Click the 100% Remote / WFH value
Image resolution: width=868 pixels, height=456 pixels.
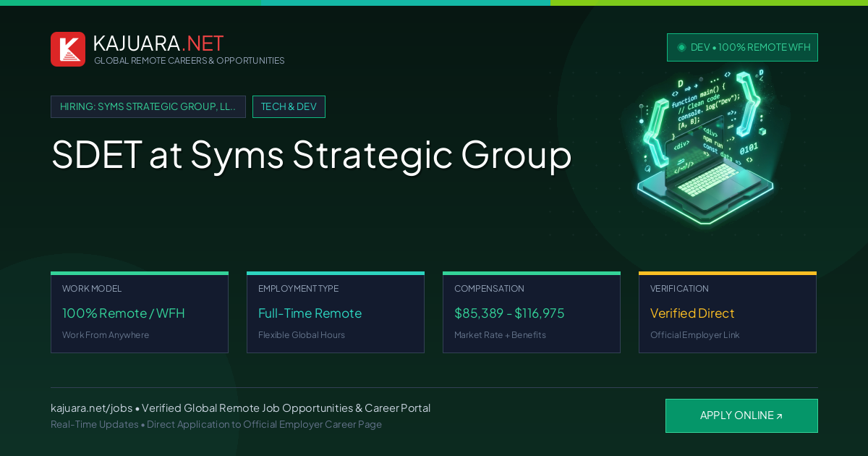point(124,313)
